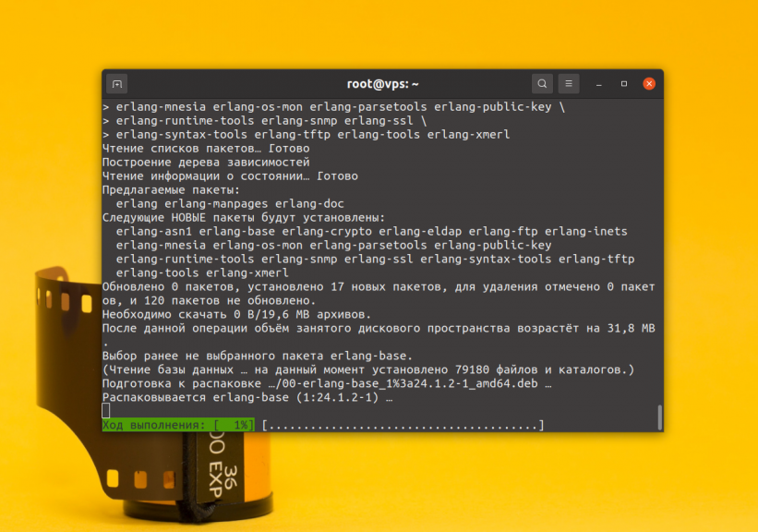758x532 pixels.
Task: Click the line starting "Обновлено 0 пакетов"
Action: point(379,287)
